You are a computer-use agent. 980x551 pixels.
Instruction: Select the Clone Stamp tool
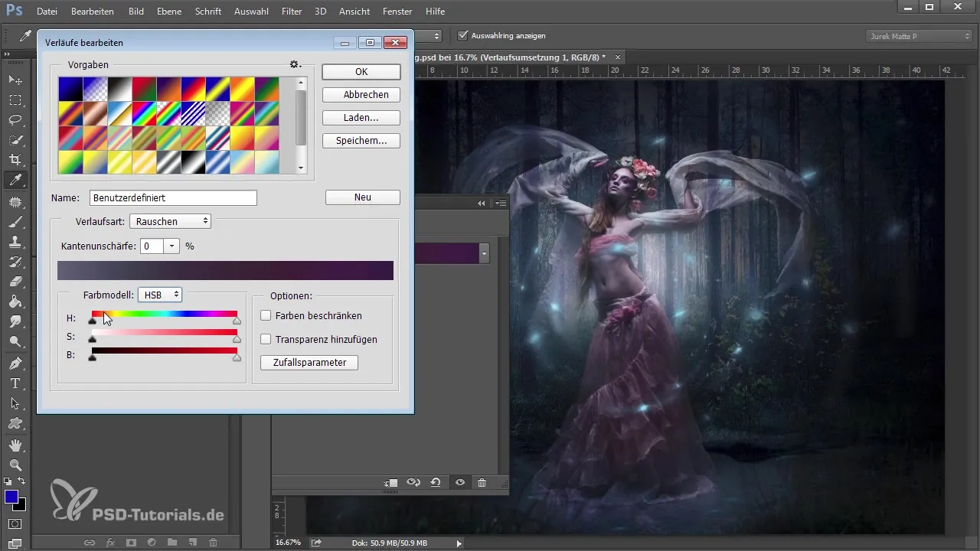(15, 242)
